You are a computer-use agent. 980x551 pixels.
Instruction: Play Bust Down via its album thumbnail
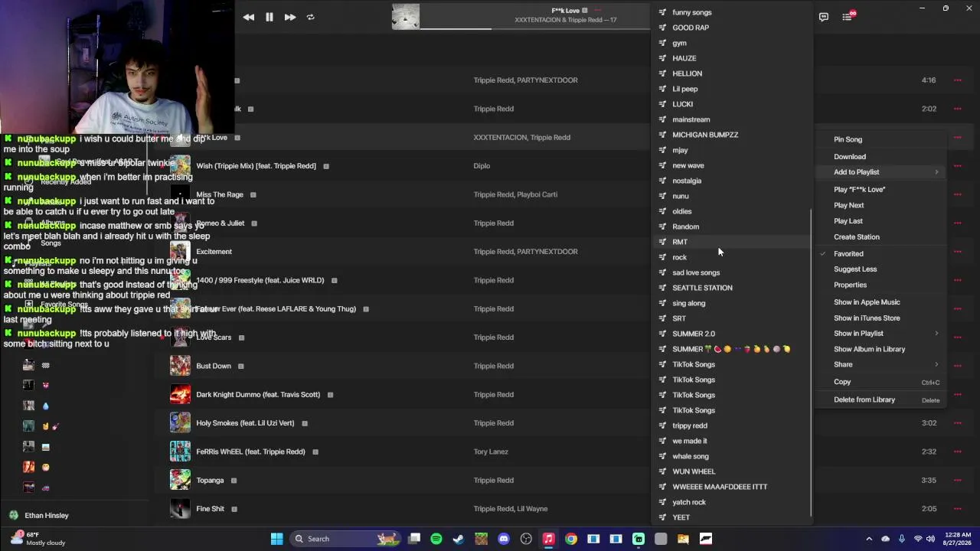[180, 366]
